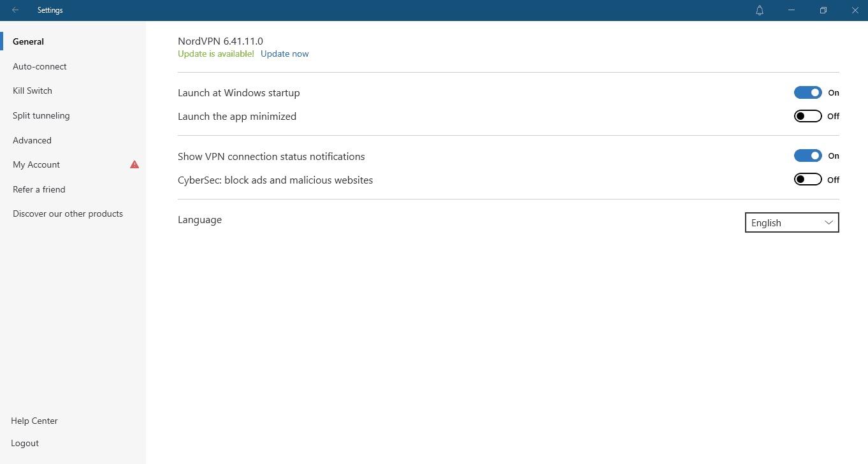
Task: Open Refer a friend page
Action: tap(39, 189)
